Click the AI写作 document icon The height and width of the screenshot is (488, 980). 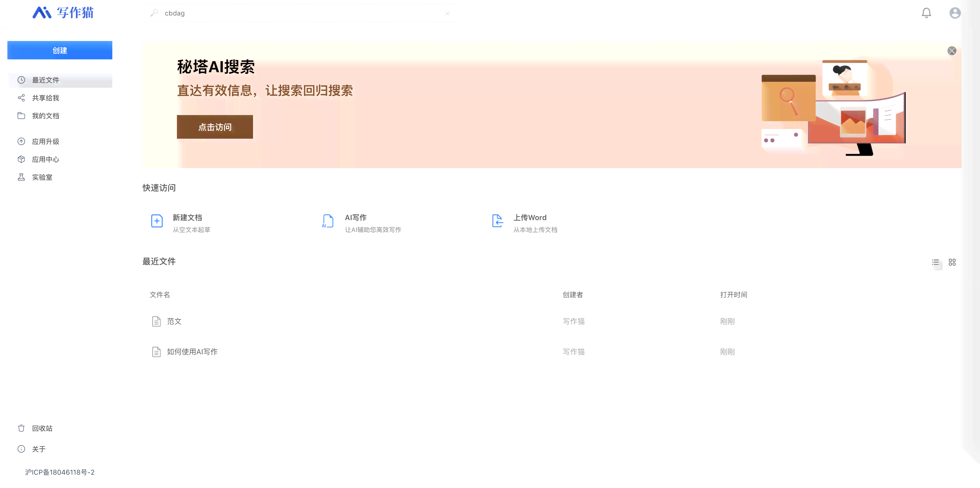[x=327, y=221]
